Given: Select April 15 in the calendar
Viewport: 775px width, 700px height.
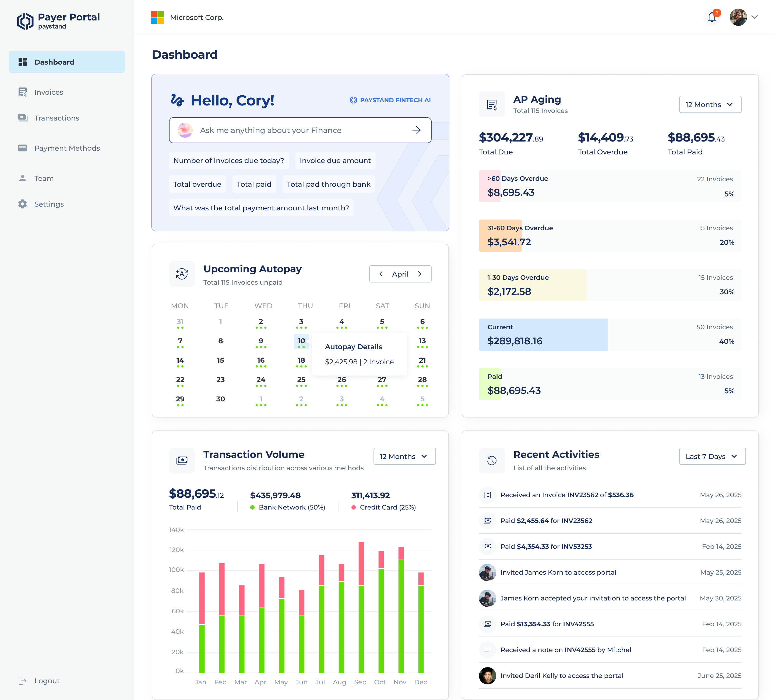Looking at the screenshot, I should 220,360.
